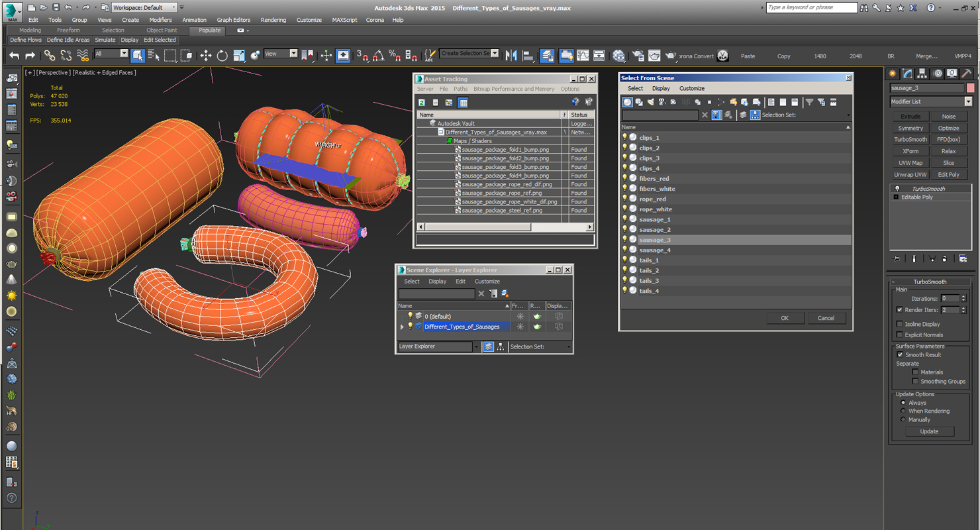Click Sort by Layer icon in Layer Explorer

[x=488, y=346]
